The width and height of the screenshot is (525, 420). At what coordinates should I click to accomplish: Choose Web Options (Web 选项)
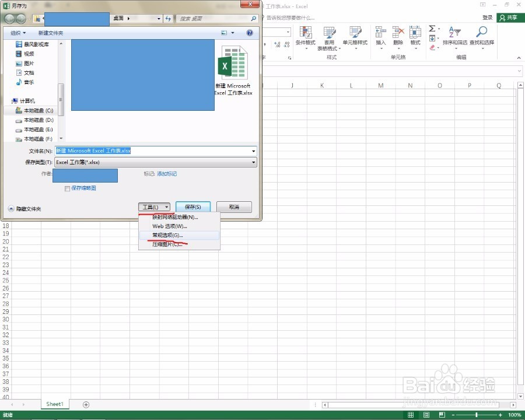(180, 226)
